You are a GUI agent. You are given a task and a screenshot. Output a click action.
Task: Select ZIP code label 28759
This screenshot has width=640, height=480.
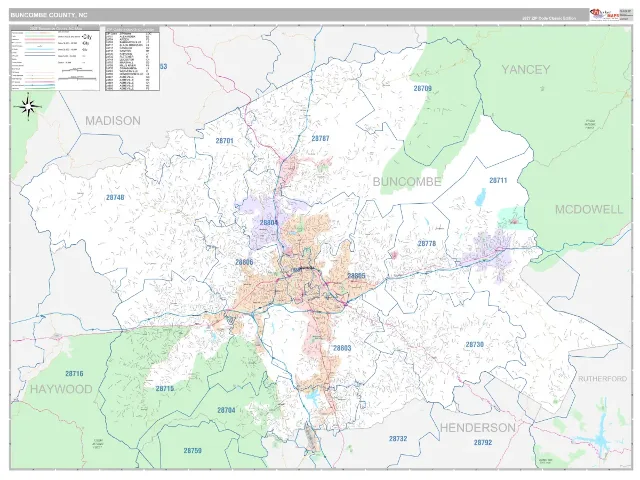tap(192, 451)
